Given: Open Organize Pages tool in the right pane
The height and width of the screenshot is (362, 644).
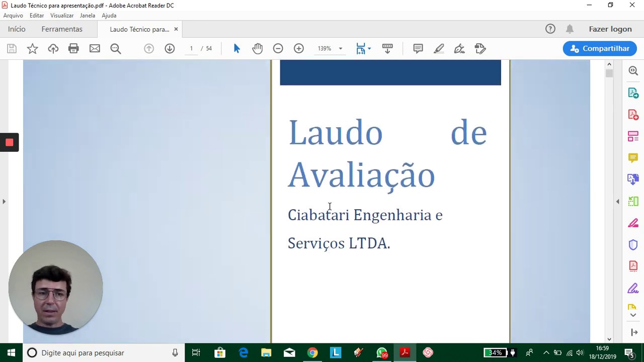Looking at the screenshot, I should (633, 136).
